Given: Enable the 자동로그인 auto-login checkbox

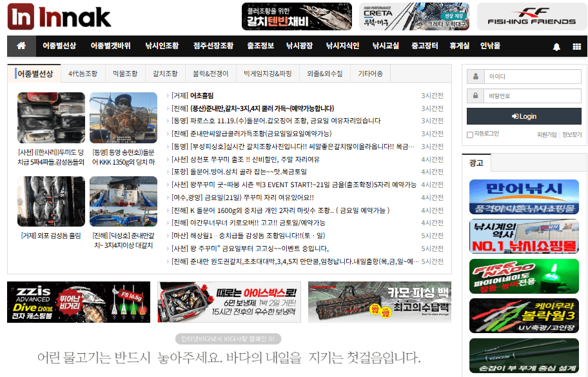Looking at the screenshot, I should [468, 134].
